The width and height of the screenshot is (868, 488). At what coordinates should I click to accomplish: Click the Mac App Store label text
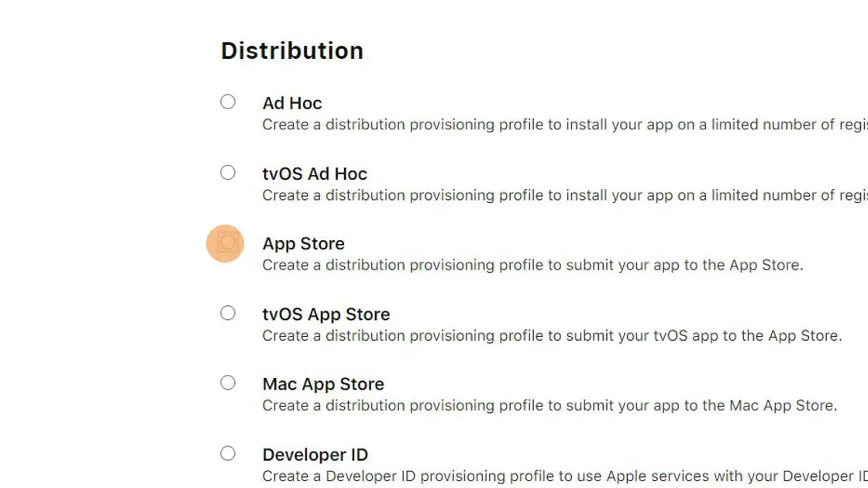[x=323, y=383]
